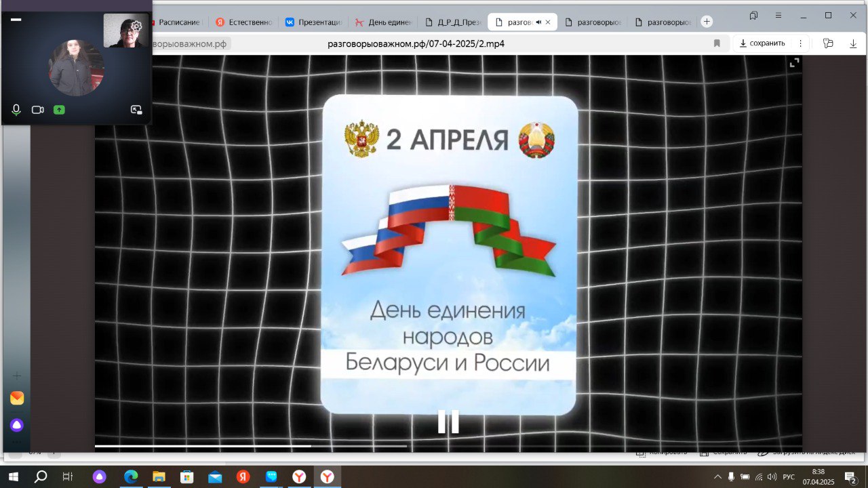
Task: Open the first Yandex Browser taskbar icon
Action: (299, 477)
